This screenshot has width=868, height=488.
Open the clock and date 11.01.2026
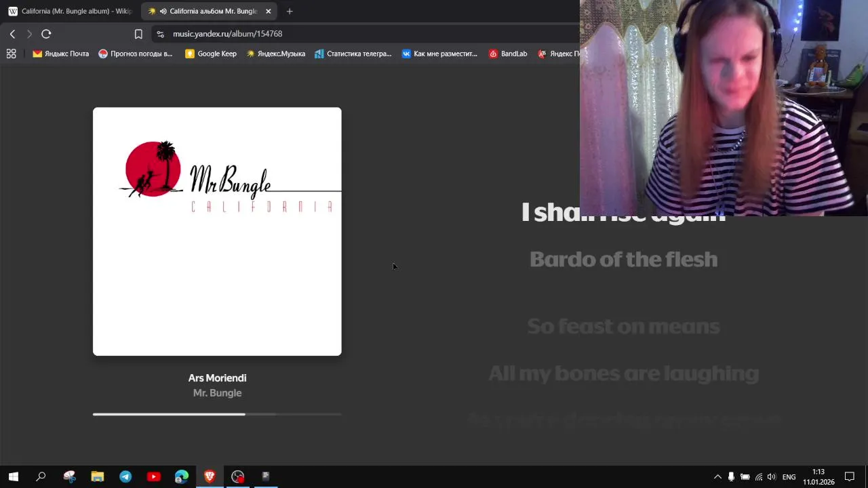coord(818,476)
